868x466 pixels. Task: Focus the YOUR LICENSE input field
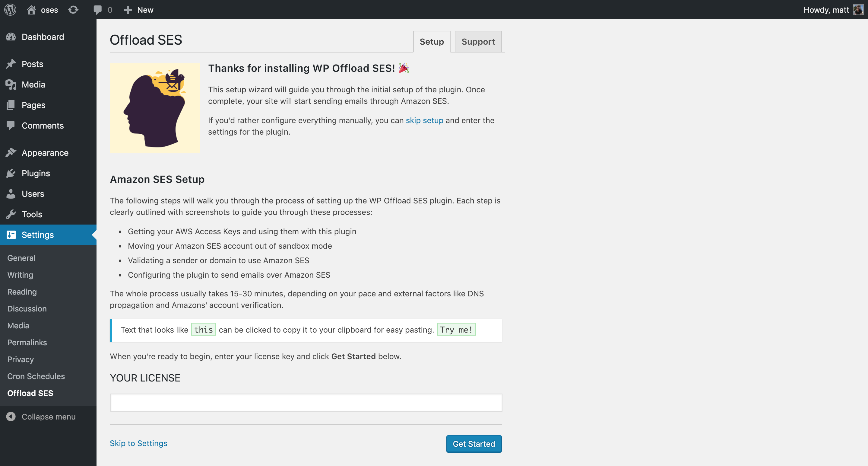pos(306,403)
